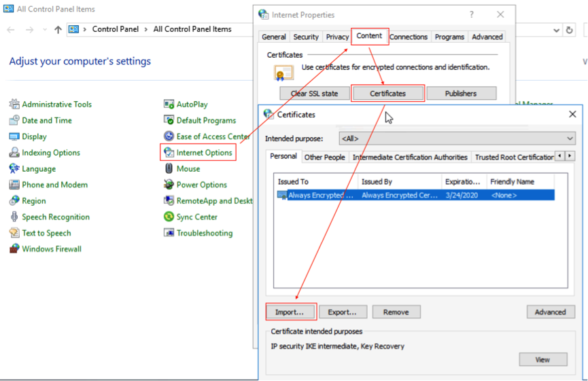
Task: Click the Sync Center icon
Action: (x=169, y=217)
